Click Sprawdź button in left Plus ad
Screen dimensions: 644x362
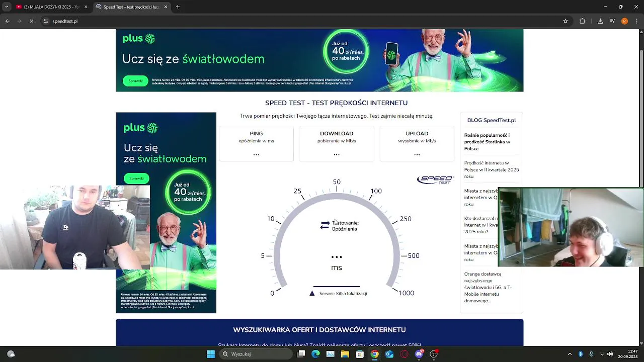136,178
